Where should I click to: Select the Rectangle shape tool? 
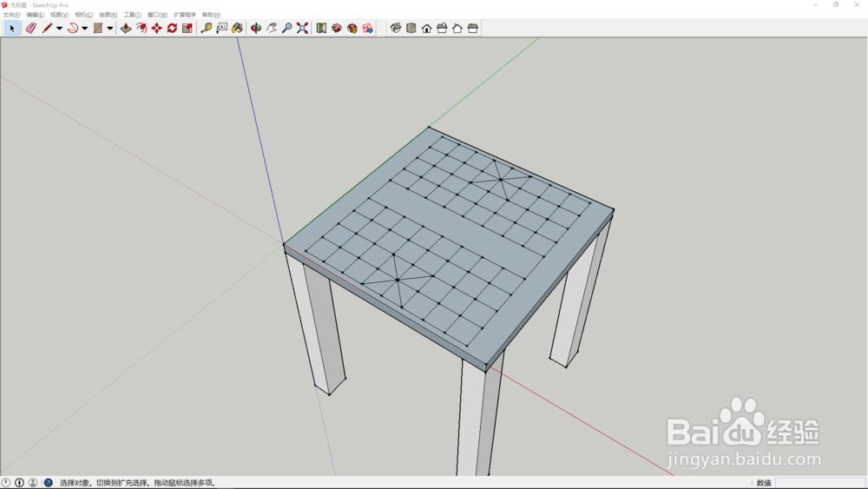(x=98, y=29)
